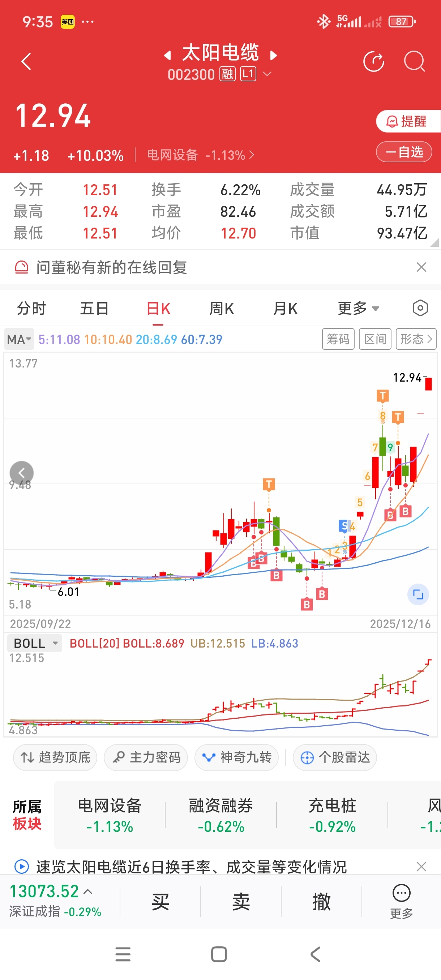Open 个股雷达 radar chip
Viewport: 441px width, 980px height.
click(335, 757)
